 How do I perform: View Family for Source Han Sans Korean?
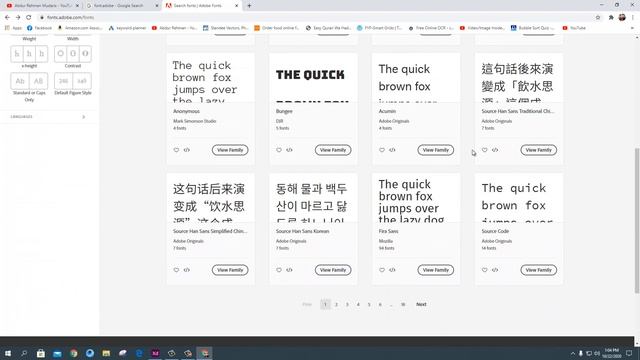(x=333, y=270)
